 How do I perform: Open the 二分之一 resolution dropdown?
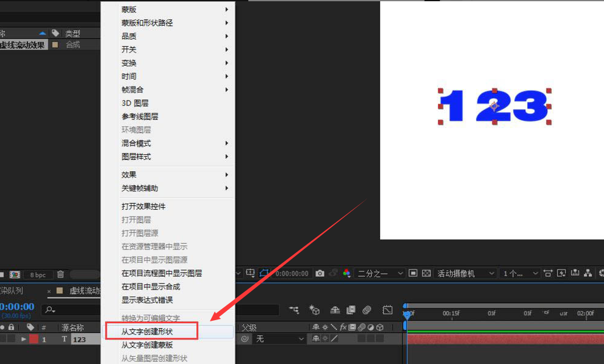(x=378, y=273)
